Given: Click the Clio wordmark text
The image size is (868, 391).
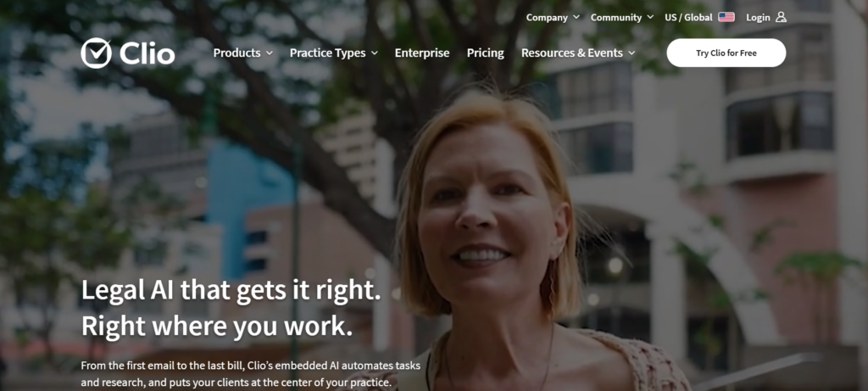Looking at the screenshot, I should (147, 53).
